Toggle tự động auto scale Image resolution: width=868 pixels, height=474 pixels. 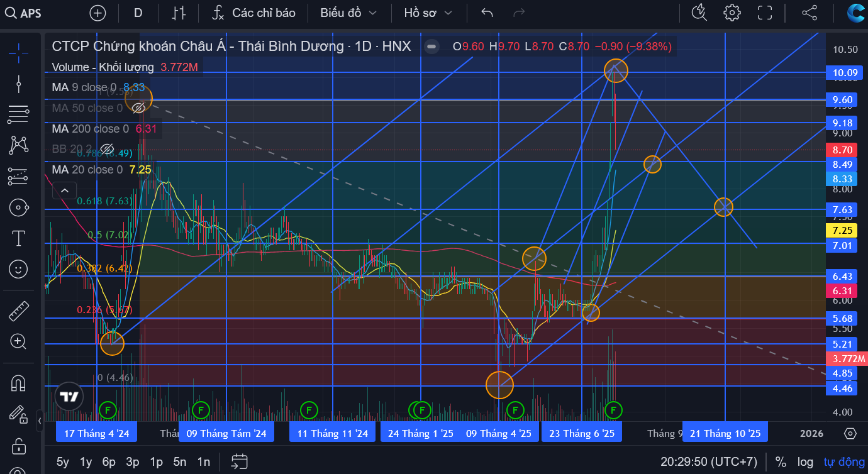[844, 462]
